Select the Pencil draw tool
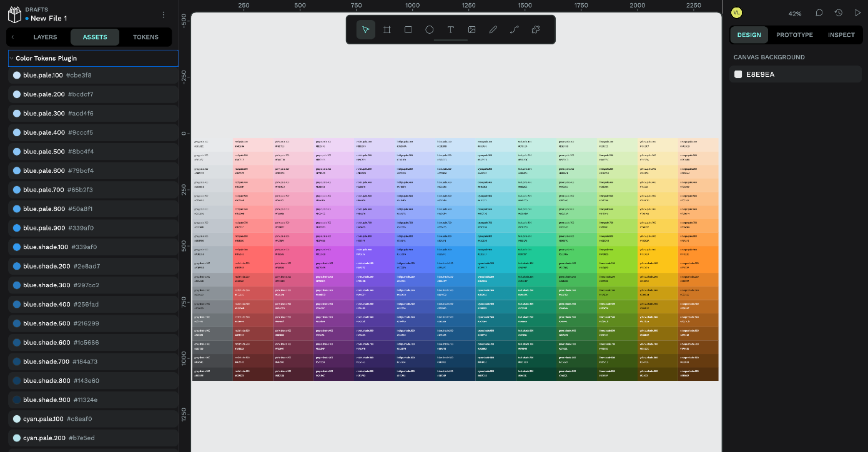The width and height of the screenshot is (868, 452). (493, 29)
